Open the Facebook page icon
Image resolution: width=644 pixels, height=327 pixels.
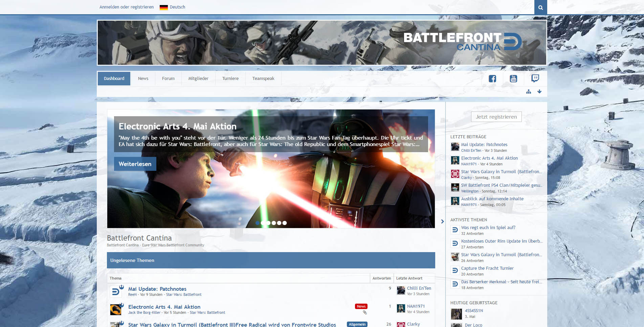[492, 79]
